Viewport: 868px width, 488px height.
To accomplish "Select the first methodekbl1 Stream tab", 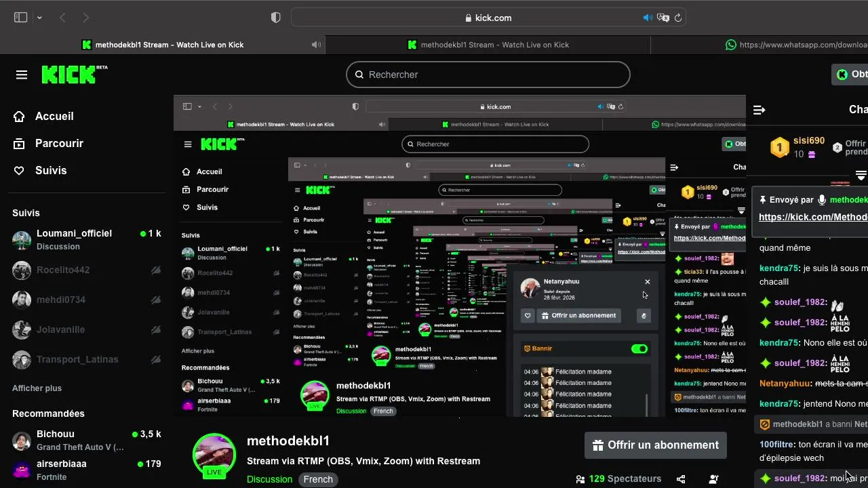I will [x=163, y=45].
